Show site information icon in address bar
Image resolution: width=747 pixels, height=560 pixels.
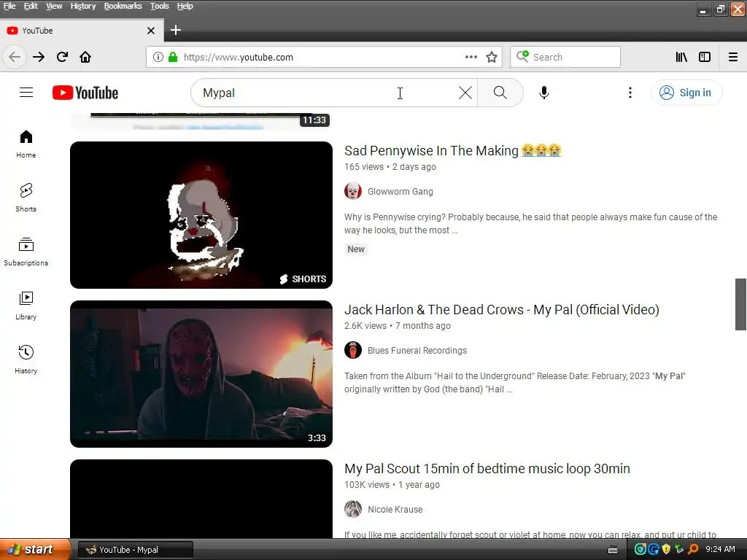point(158,57)
